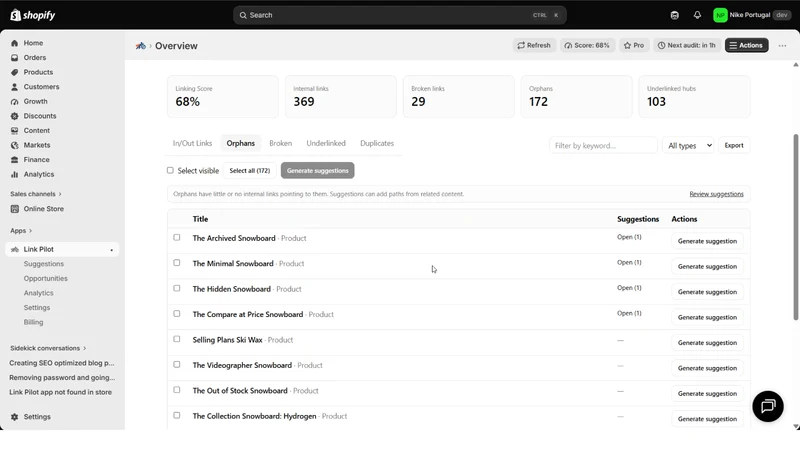Open the Customers person icon

pyautogui.click(x=14, y=87)
